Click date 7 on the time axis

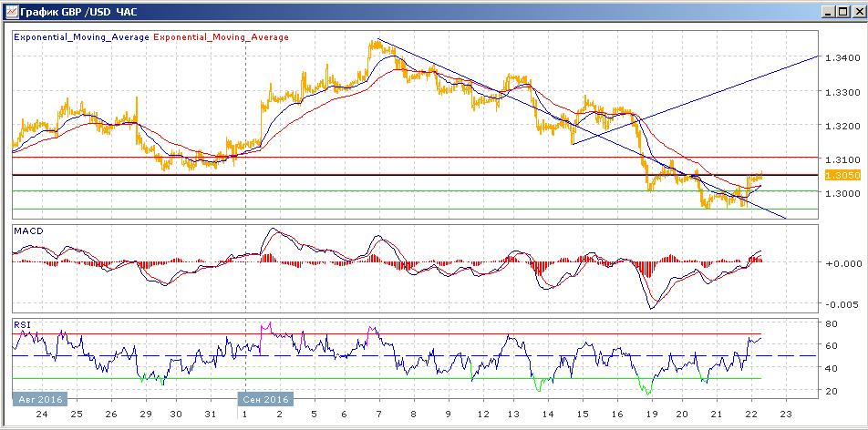(x=378, y=413)
